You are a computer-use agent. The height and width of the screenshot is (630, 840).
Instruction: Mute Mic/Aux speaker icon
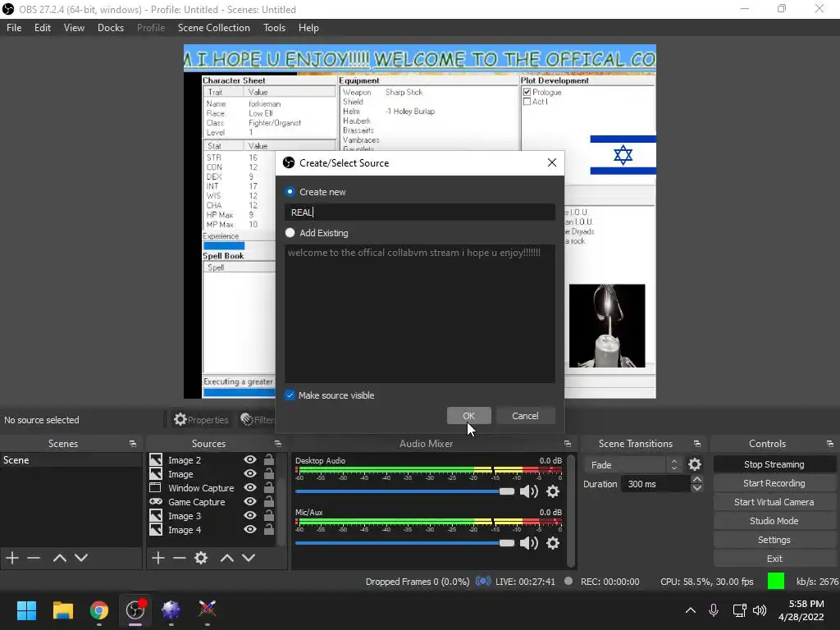[529, 543]
